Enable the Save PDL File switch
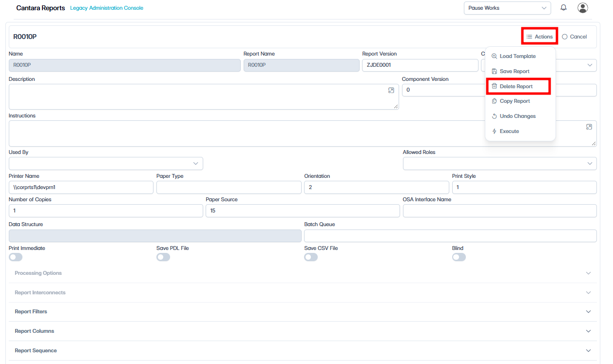This screenshot has height=364, width=613. [163, 257]
